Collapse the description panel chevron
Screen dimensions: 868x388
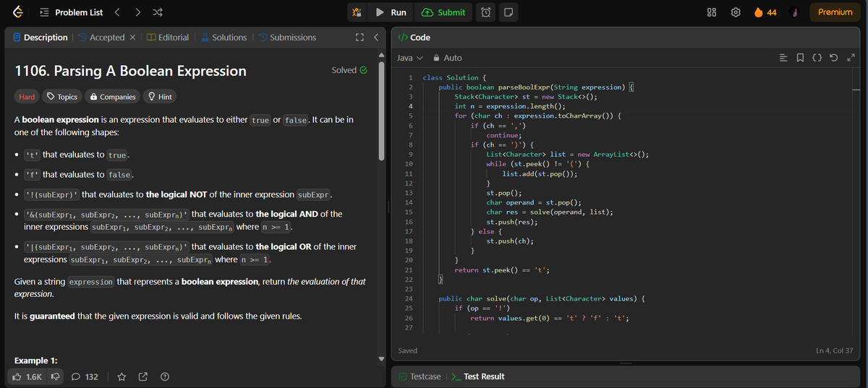click(x=376, y=38)
